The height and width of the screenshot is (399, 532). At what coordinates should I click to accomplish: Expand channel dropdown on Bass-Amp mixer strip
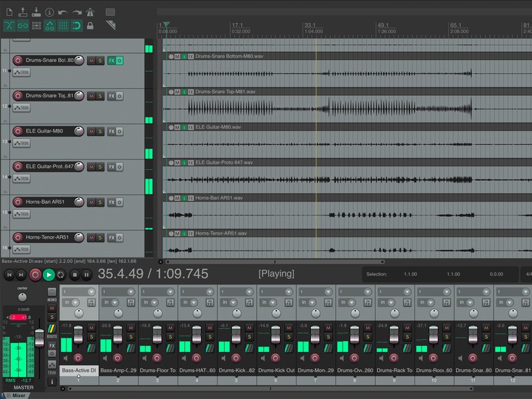(x=131, y=292)
